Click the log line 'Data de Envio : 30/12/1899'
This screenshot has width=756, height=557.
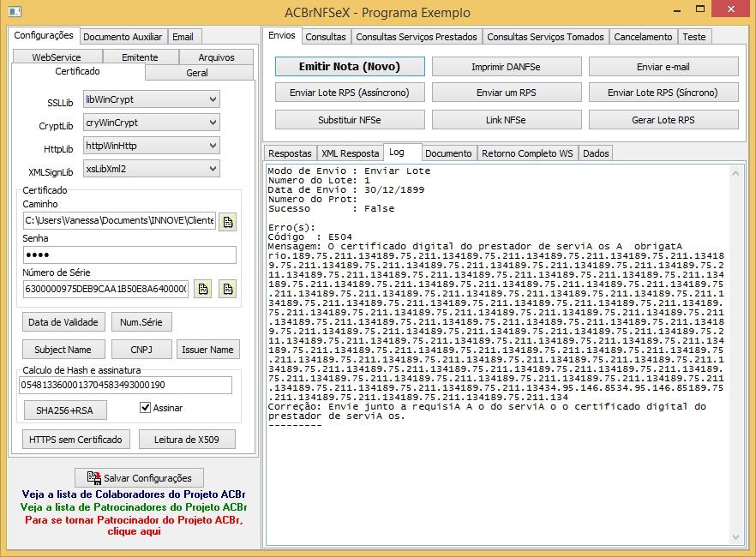pos(346,190)
